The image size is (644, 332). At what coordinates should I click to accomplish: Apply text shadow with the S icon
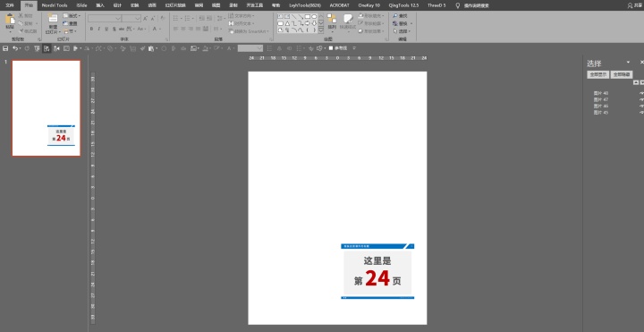pos(114,30)
